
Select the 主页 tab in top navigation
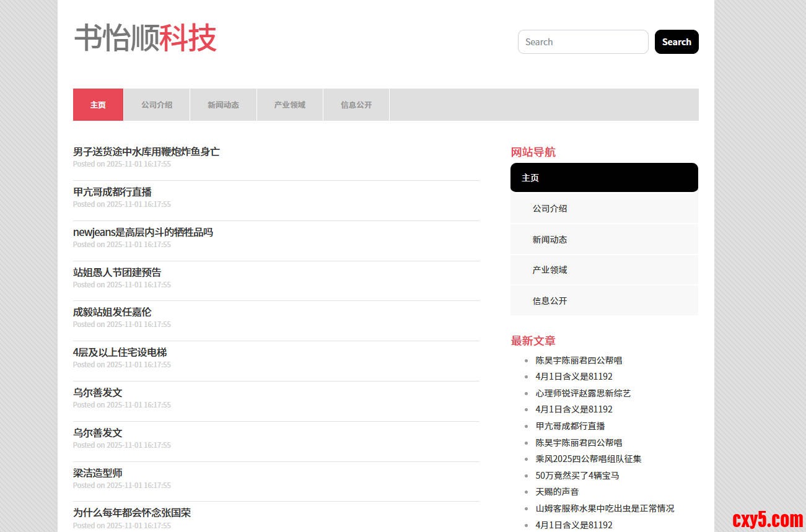98,105
